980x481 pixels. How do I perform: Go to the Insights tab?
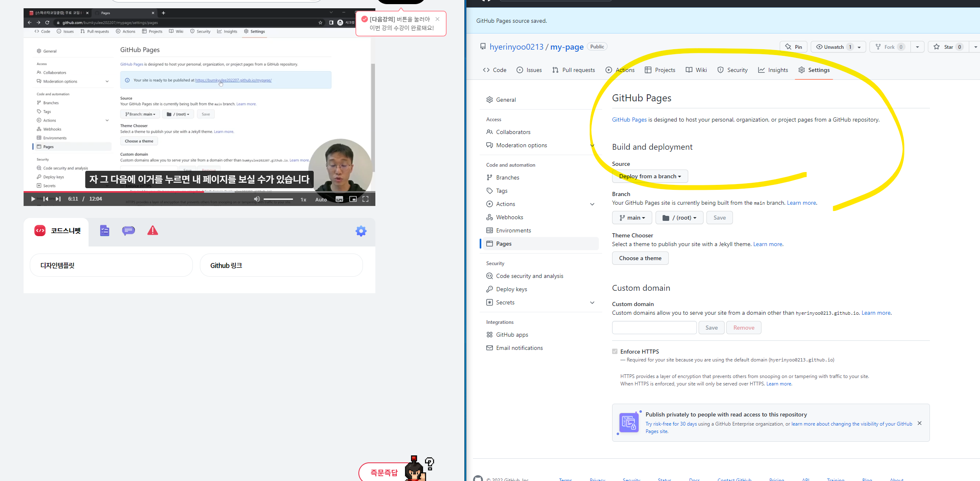pos(773,70)
